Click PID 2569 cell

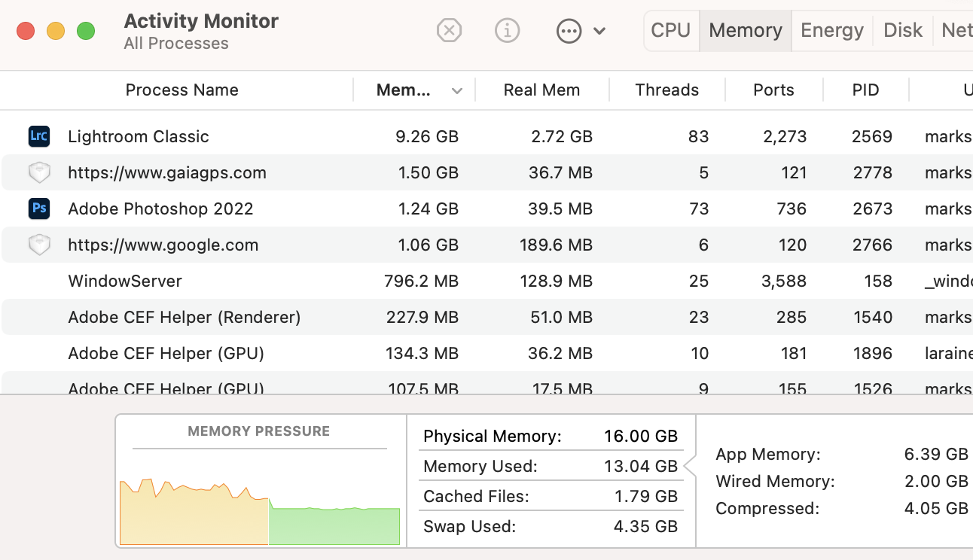[x=872, y=136]
